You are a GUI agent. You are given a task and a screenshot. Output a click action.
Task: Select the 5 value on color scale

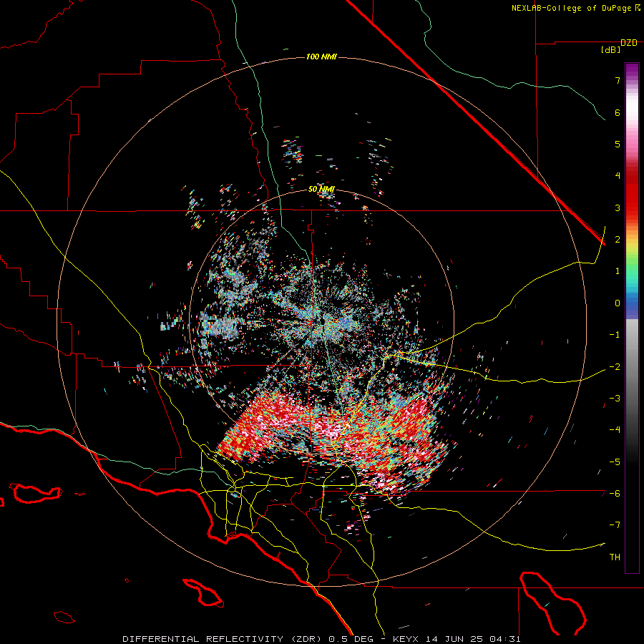click(x=618, y=144)
